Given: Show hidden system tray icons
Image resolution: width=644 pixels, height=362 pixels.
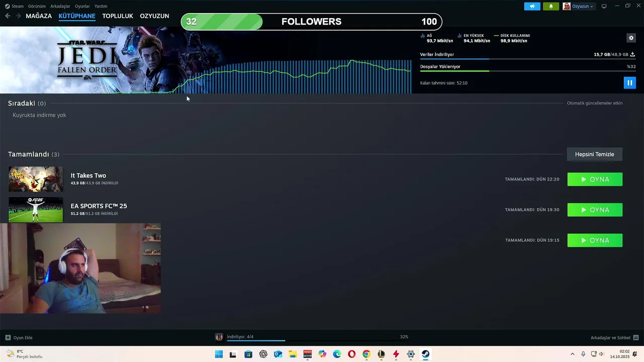Looking at the screenshot, I should pyautogui.click(x=572, y=354).
